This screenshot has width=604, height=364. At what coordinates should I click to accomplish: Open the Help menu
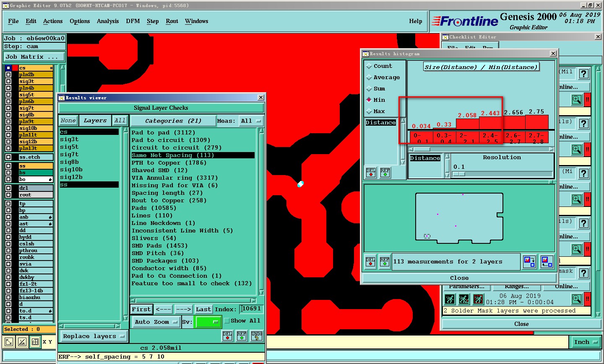click(416, 21)
